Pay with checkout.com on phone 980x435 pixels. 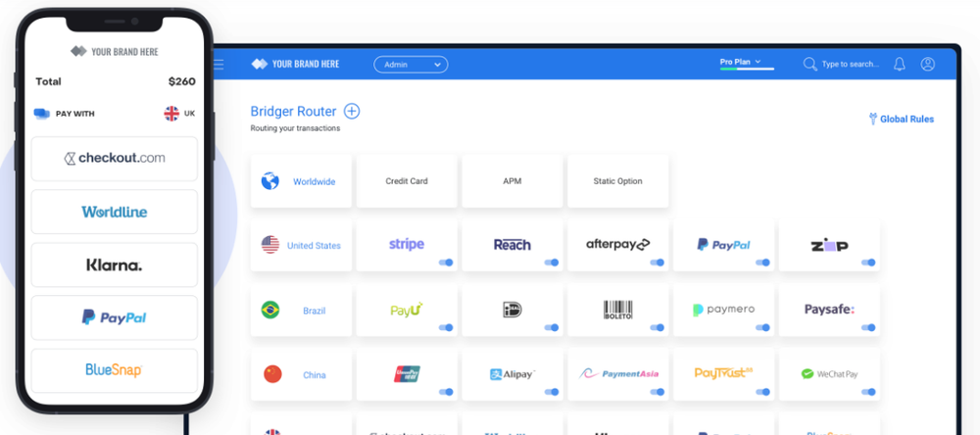point(115,159)
